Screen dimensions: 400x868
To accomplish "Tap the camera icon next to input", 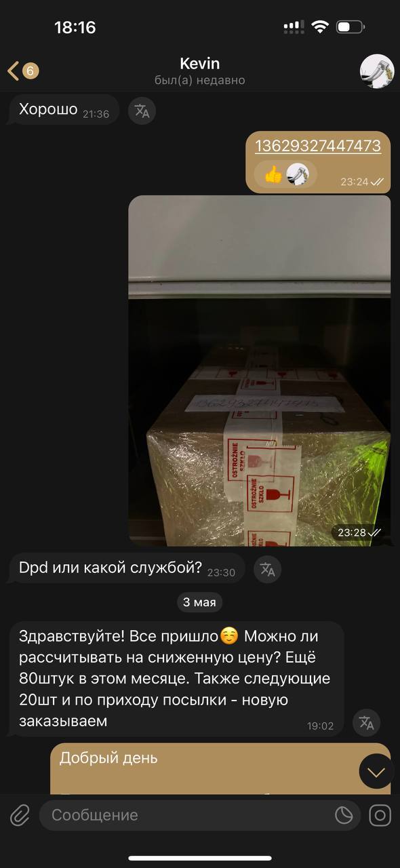I will click(x=380, y=815).
